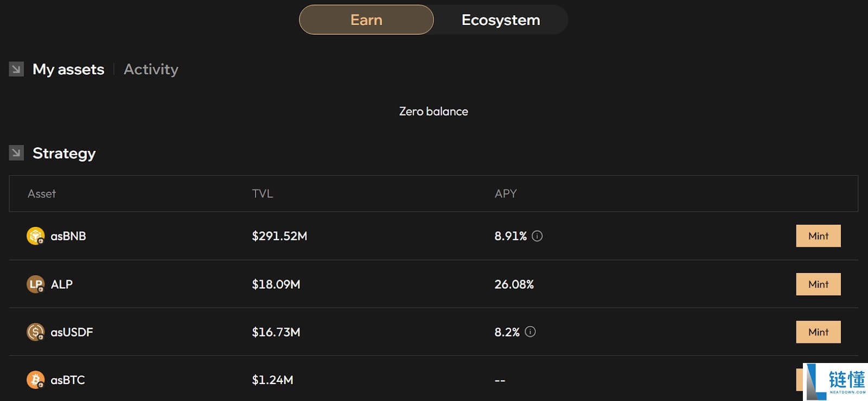Click the 8.91% APY value

click(x=510, y=236)
